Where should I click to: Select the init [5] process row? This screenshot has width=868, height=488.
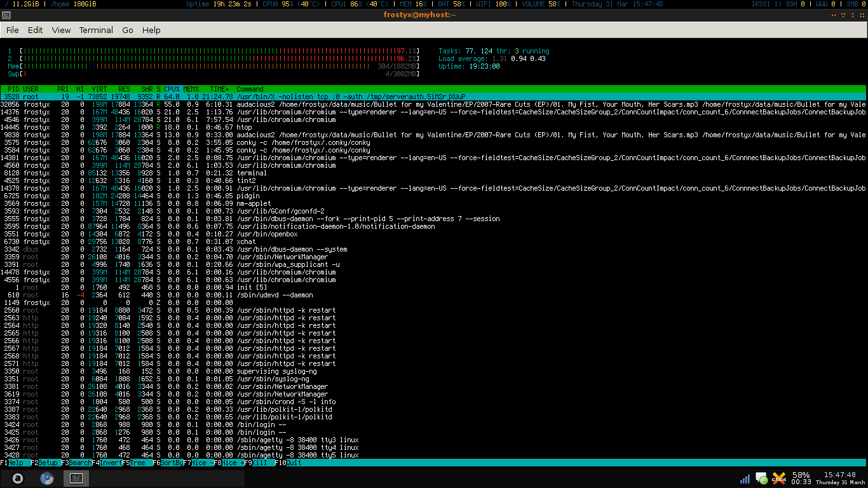434,287
